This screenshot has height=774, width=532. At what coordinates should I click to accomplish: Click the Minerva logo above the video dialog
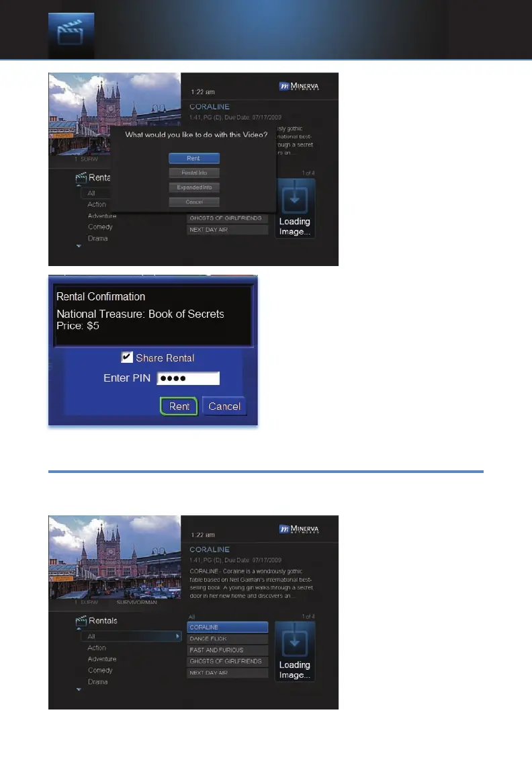299,87
